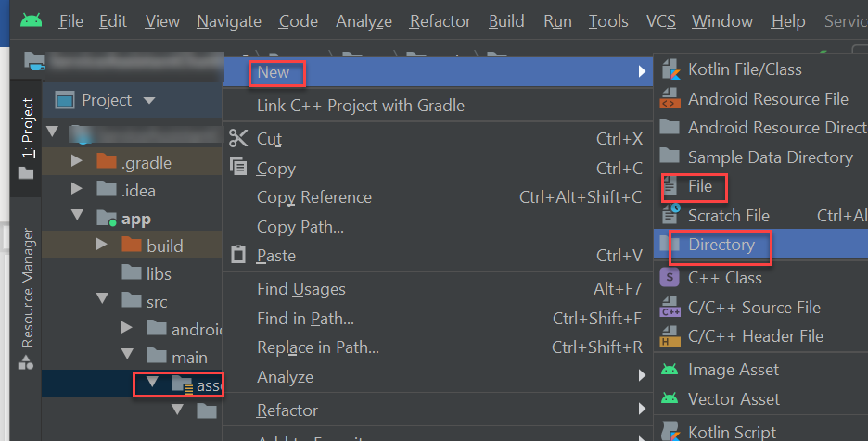Click the Kotlin File/Class icon
Viewport: 868px width, 441px height.
click(x=670, y=69)
